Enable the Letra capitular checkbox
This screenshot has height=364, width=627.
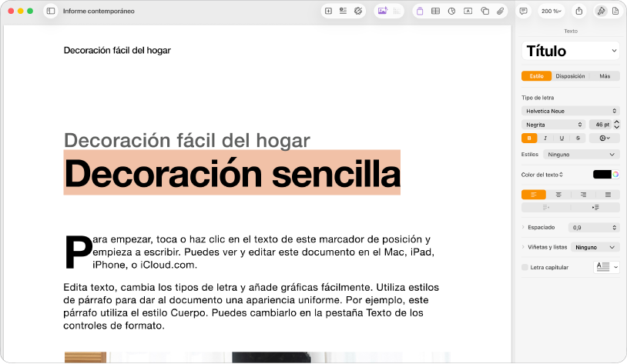pos(525,267)
